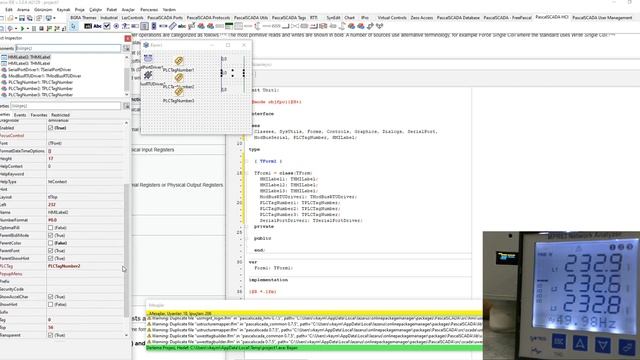Screen dimensions: 640x360
Task: Switch to the PascalSCADA Database palette tab
Action: 458,18
